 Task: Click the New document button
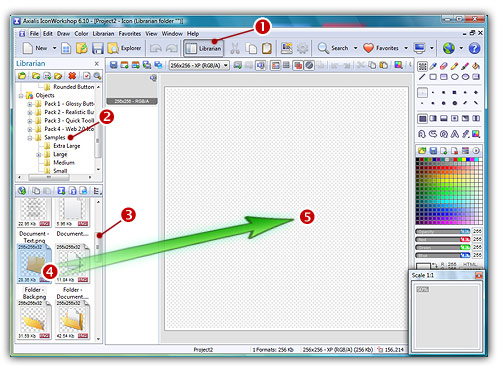(x=35, y=49)
